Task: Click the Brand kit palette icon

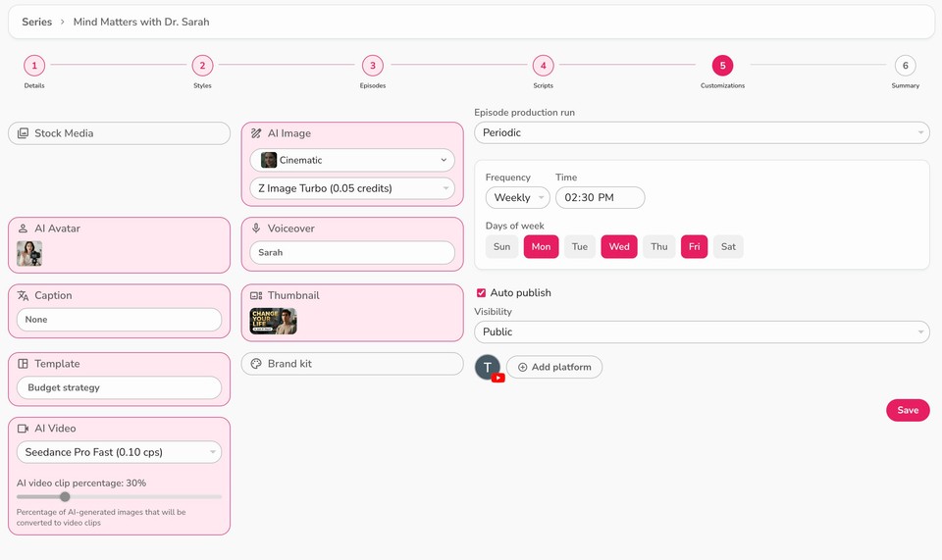Action: [x=256, y=364]
